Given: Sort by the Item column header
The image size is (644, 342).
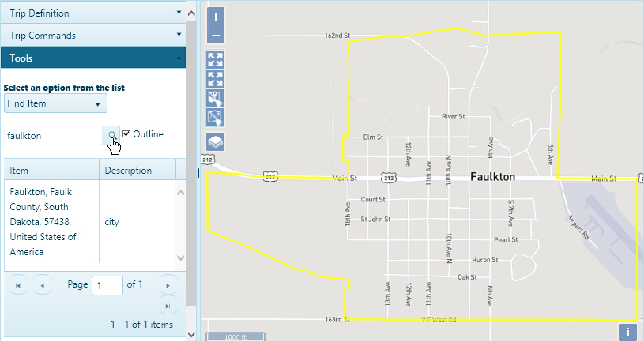Looking at the screenshot, I should (51, 171).
